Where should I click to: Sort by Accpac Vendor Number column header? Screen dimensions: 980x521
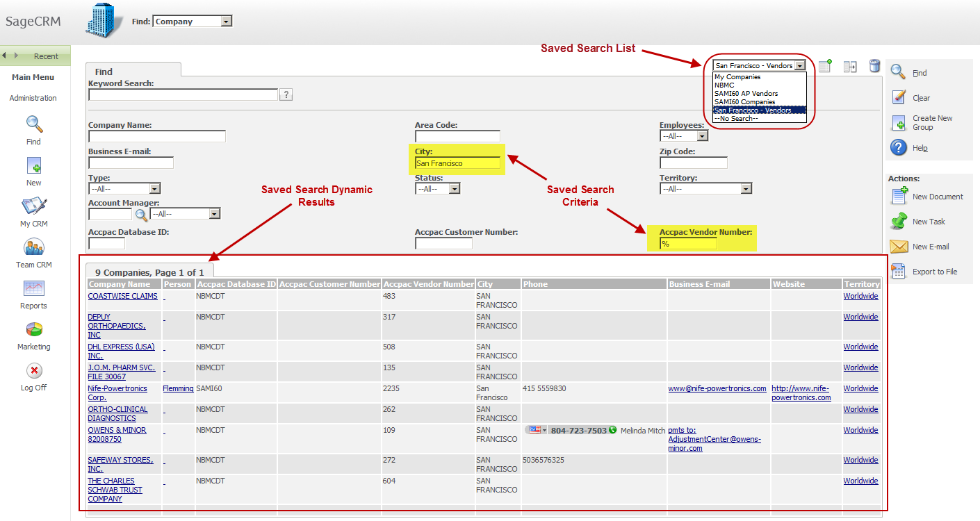click(429, 284)
